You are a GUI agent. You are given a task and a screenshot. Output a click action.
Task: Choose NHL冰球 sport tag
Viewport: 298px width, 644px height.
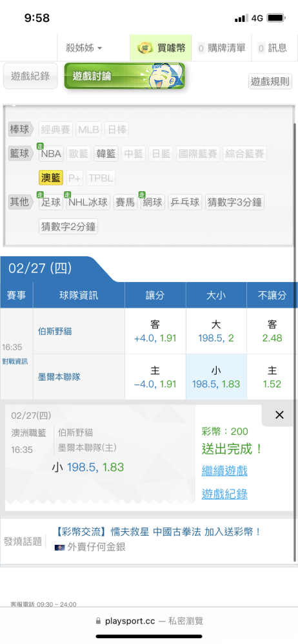tap(88, 202)
